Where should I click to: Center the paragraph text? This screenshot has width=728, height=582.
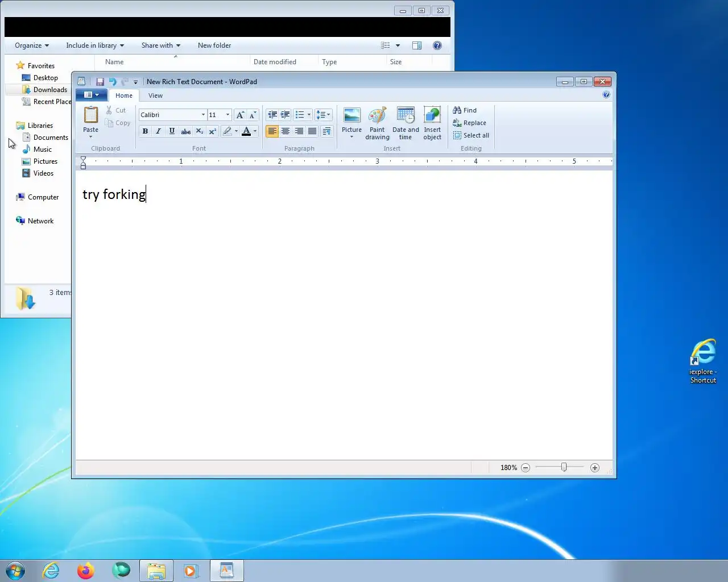pos(286,131)
